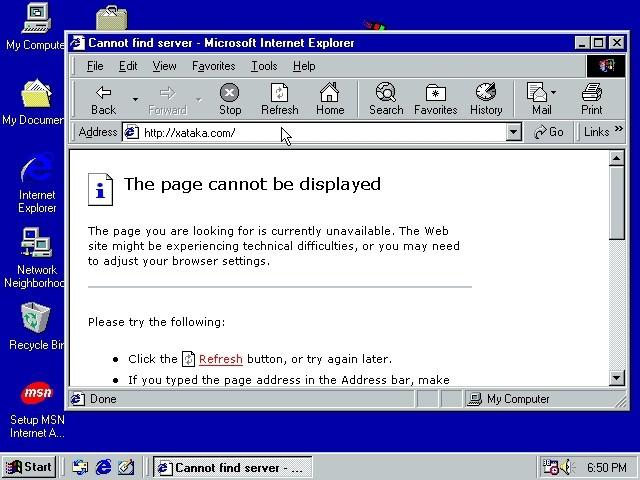Open the Search pane button
Viewport: 640px width, 480px height.
pos(386,100)
